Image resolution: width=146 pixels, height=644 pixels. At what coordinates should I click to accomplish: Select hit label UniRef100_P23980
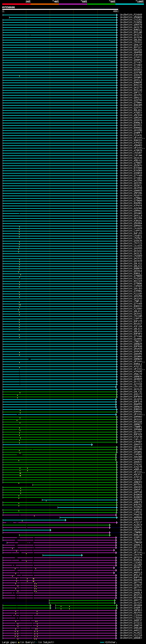131,309
